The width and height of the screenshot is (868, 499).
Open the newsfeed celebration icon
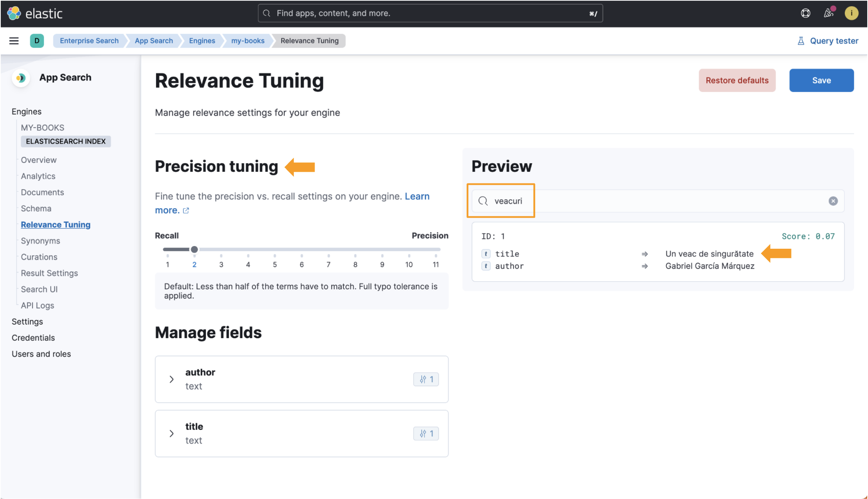pyautogui.click(x=829, y=13)
